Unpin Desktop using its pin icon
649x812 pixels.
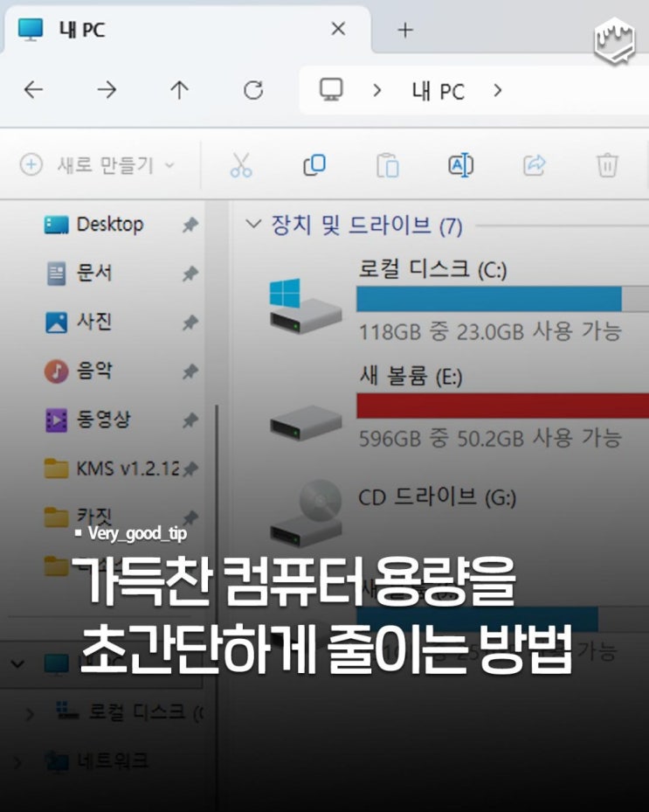(x=190, y=225)
